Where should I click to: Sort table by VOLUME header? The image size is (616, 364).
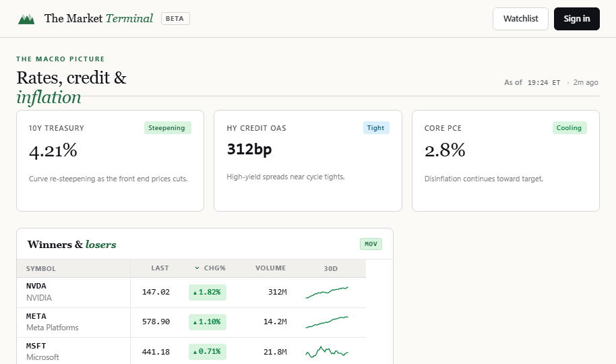pyautogui.click(x=271, y=268)
